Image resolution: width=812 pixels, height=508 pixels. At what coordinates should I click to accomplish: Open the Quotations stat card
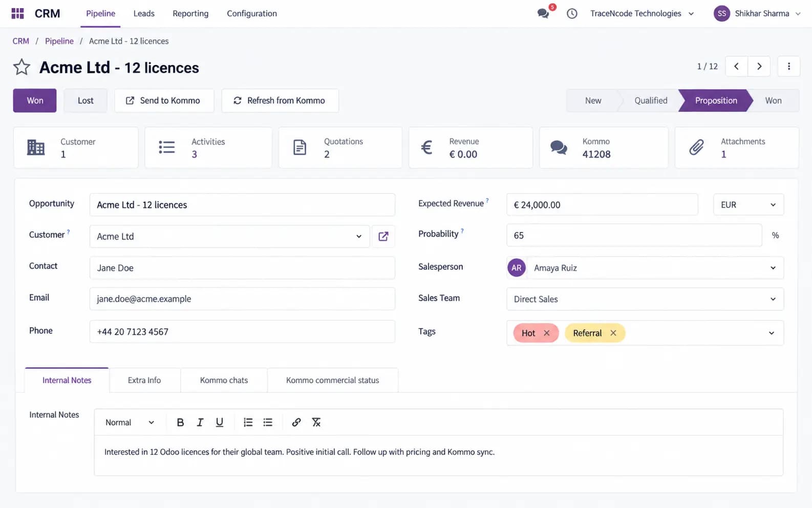pyautogui.click(x=340, y=147)
